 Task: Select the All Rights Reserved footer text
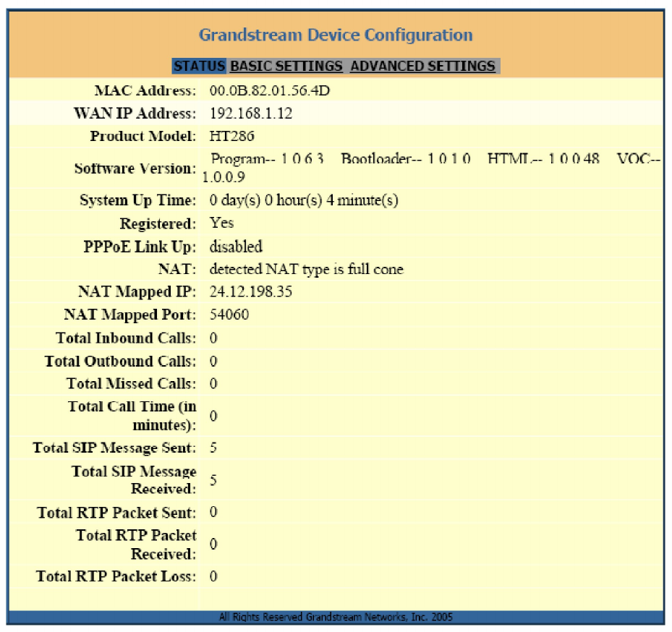(336, 617)
